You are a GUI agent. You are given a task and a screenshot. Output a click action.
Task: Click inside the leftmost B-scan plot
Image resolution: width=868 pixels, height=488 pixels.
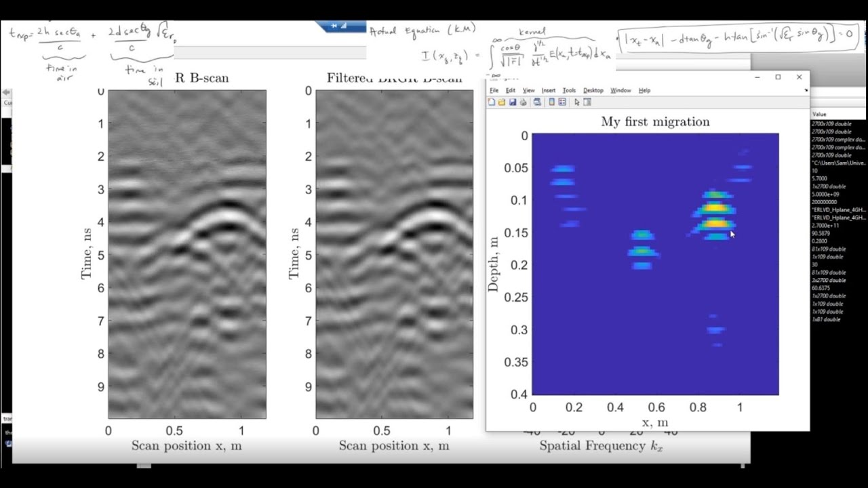(187, 254)
